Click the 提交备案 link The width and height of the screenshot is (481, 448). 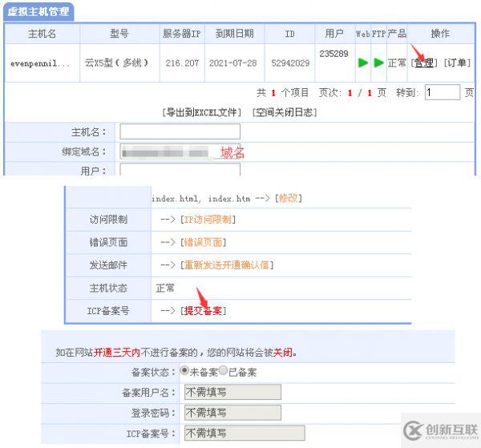[203, 311]
